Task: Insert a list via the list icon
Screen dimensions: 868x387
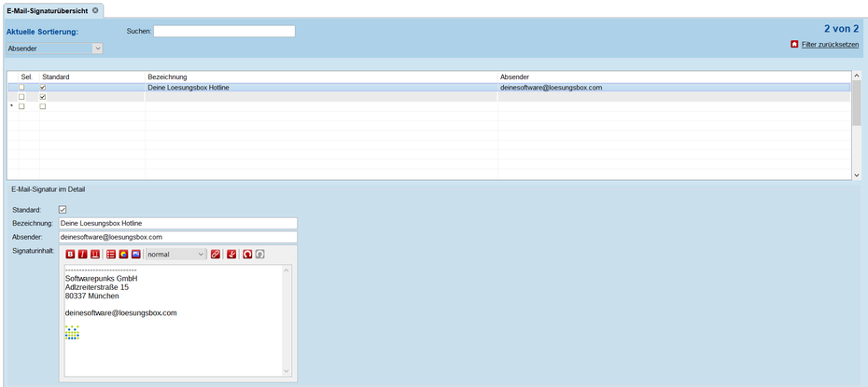Action: [111, 255]
